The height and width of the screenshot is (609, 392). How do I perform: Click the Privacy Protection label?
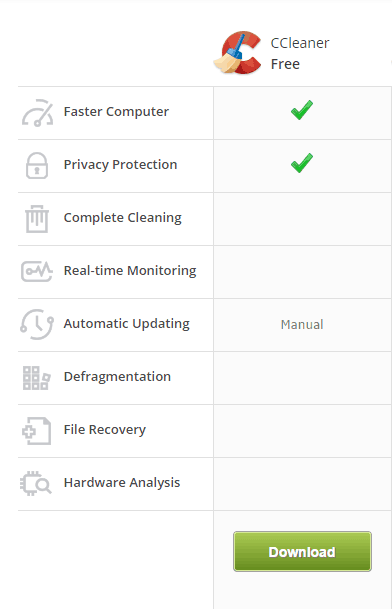[x=120, y=165]
